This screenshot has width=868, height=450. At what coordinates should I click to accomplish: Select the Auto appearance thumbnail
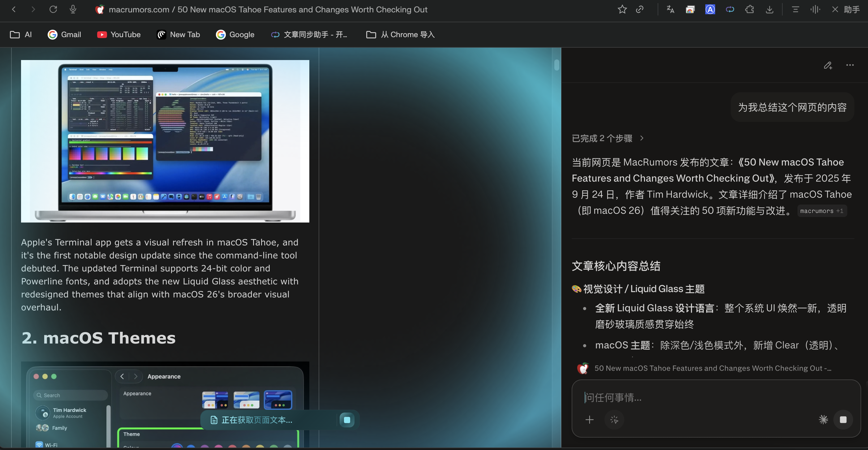[x=215, y=400]
